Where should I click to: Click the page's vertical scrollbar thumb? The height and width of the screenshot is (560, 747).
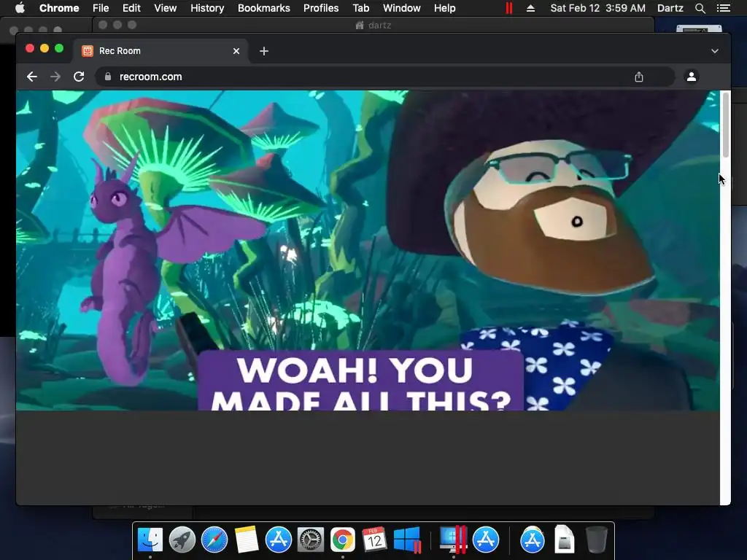pos(726,125)
